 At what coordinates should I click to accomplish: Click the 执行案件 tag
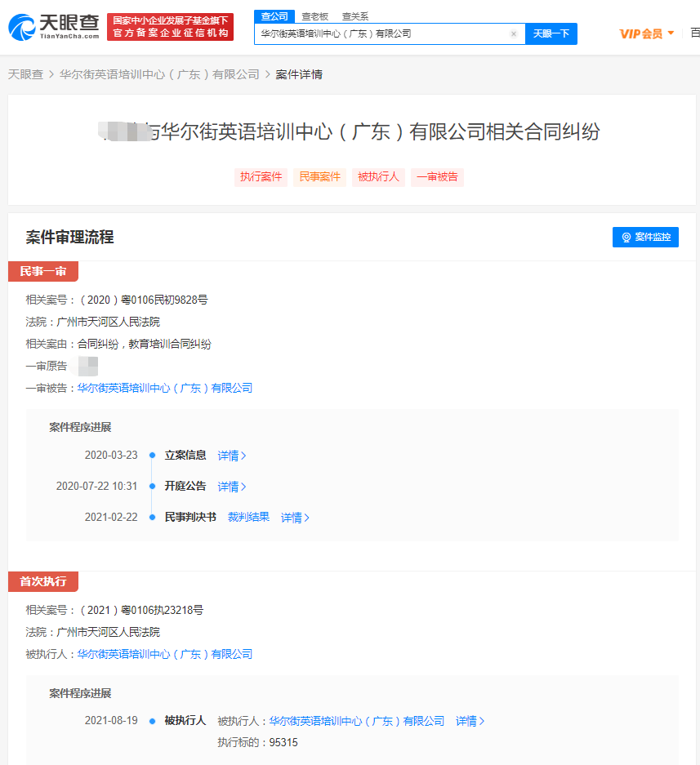click(x=261, y=176)
